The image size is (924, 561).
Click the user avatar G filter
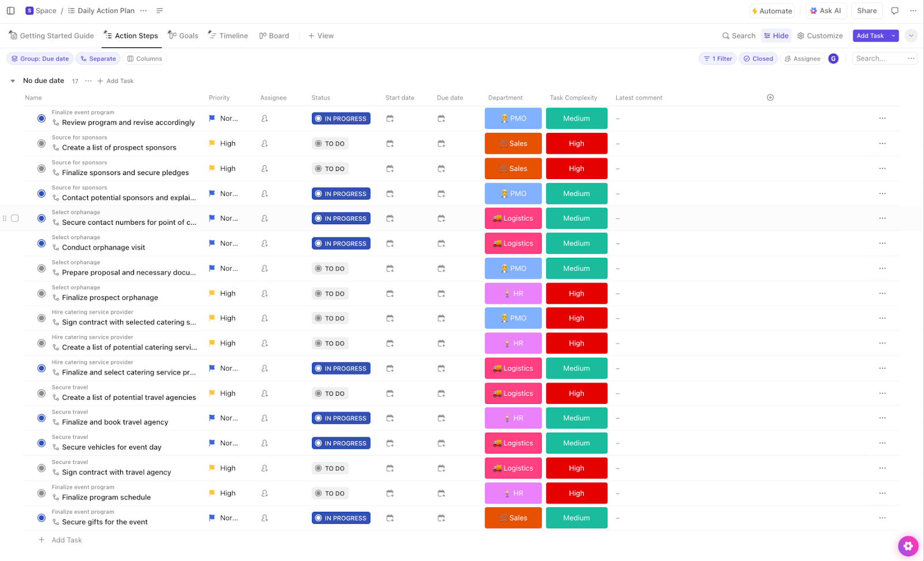[833, 58]
